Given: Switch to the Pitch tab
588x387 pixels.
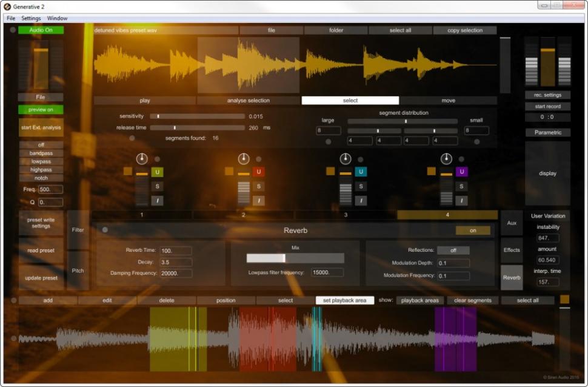Looking at the screenshot, I should click(78, 271).
